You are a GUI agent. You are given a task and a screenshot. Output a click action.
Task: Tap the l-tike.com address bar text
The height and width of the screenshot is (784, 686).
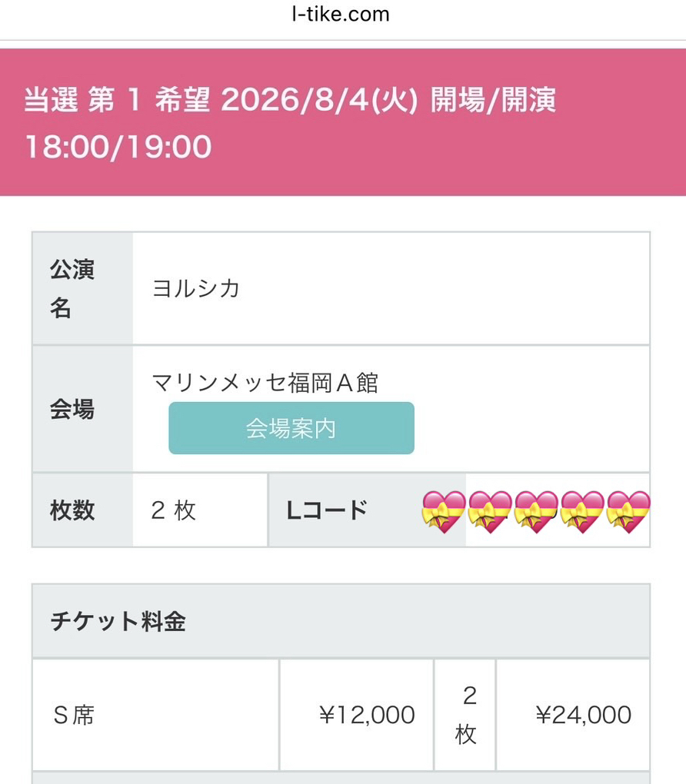341,14
